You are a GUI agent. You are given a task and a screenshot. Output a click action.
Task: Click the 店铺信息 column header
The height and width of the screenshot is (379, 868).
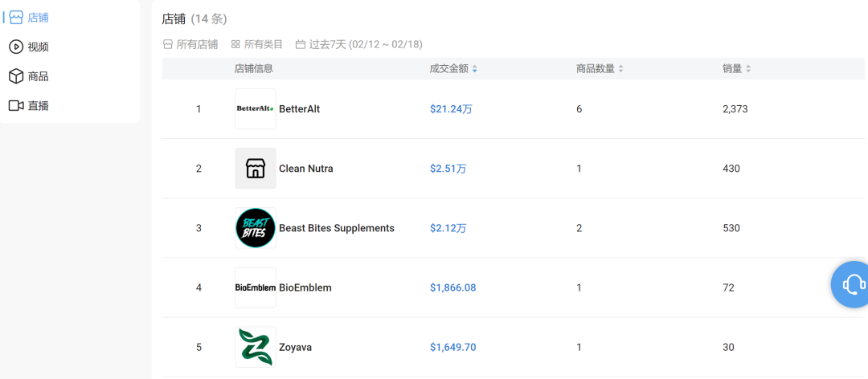click(x=253, y=68)
